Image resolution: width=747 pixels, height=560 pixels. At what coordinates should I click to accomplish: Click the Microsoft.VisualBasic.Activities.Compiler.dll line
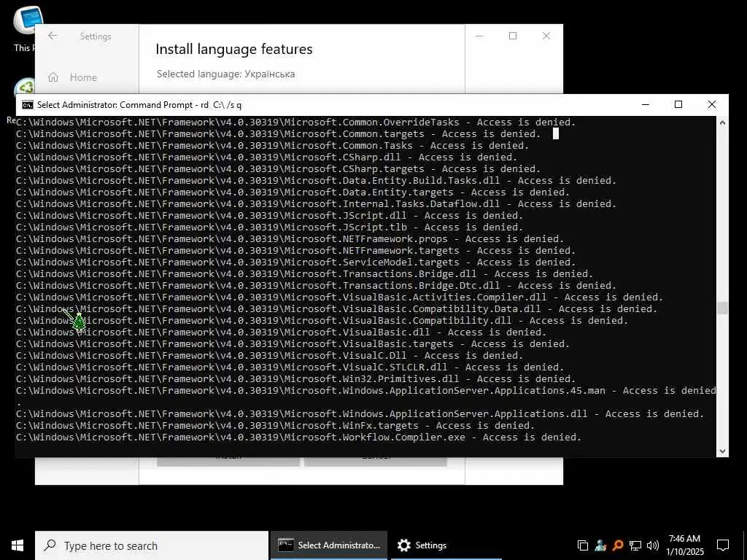click(339, 297)
